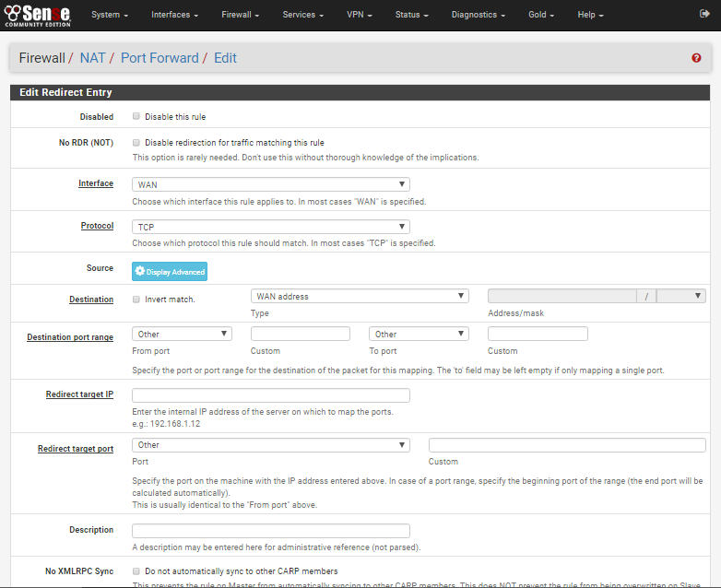Open the Interface WAN dropdown

pos(271,184)
